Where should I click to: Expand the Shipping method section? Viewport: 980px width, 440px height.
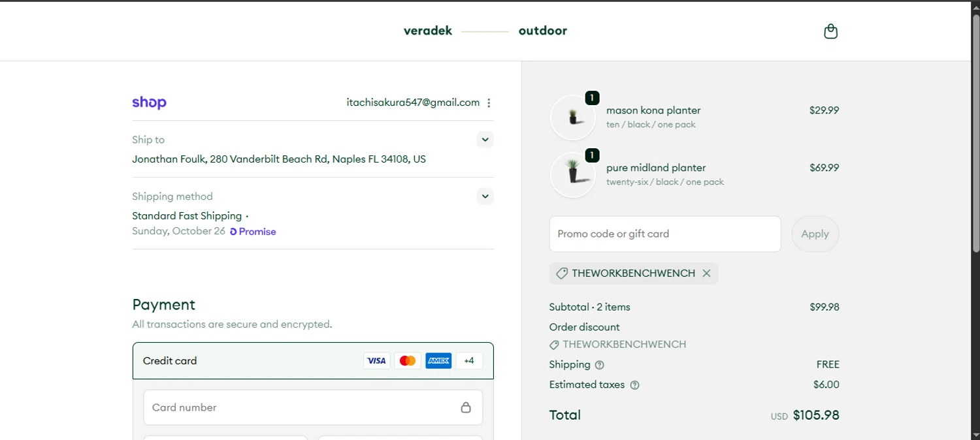pyautogui.click(x=485, y=196)
